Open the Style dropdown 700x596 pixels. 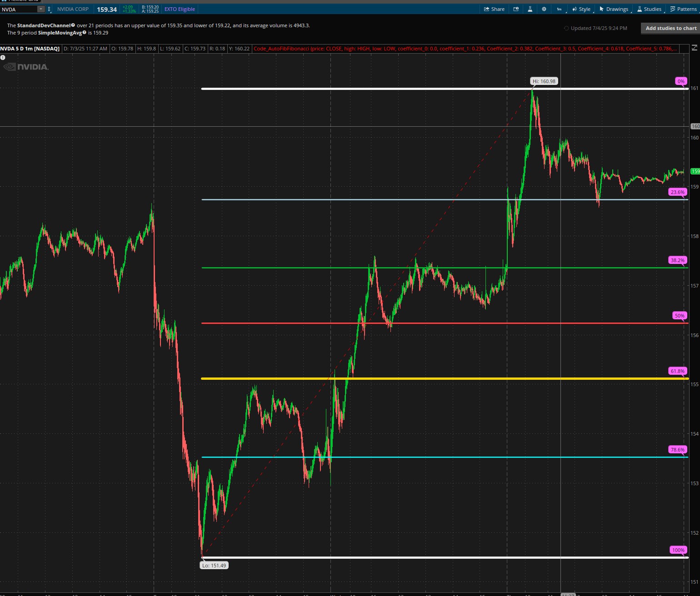[581, 9]
